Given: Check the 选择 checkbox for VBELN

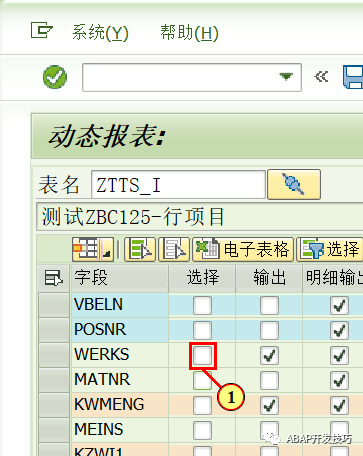Looking at the screenshot, I should pos(202,305).
